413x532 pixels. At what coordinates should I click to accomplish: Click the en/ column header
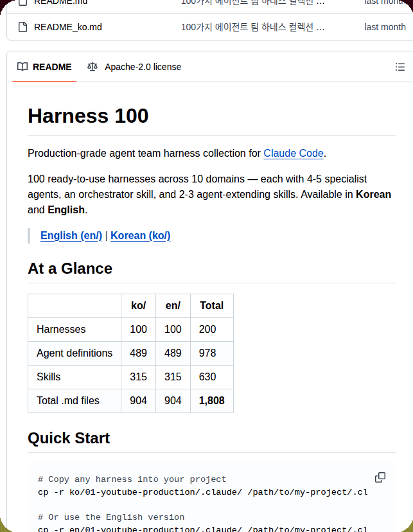[173, 306]
